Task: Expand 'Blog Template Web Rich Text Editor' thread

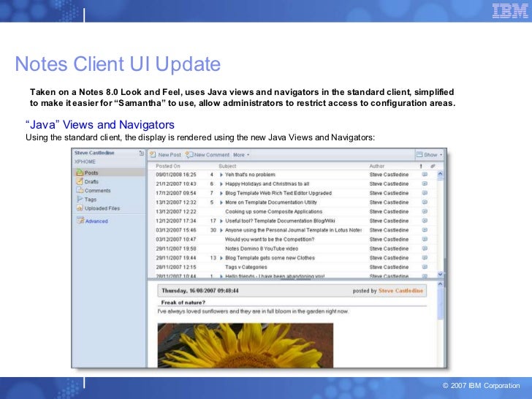Action: coord(221,193)
